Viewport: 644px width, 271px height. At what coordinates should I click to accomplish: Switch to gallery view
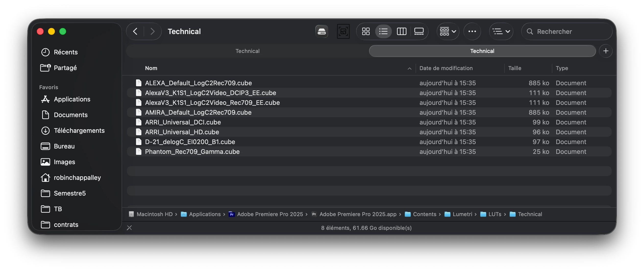pos(419,32)
